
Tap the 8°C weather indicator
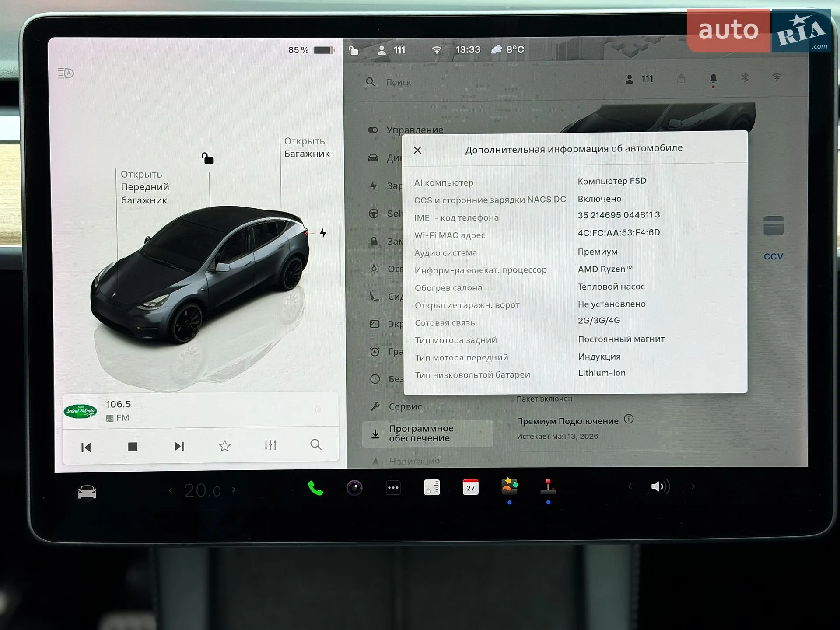507,49
